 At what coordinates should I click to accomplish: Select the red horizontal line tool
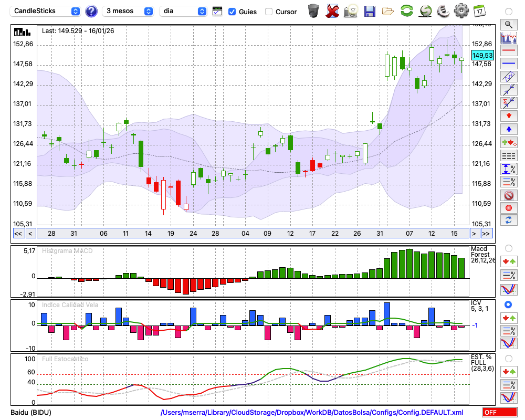pyautogui.click(x=508, y=51)
